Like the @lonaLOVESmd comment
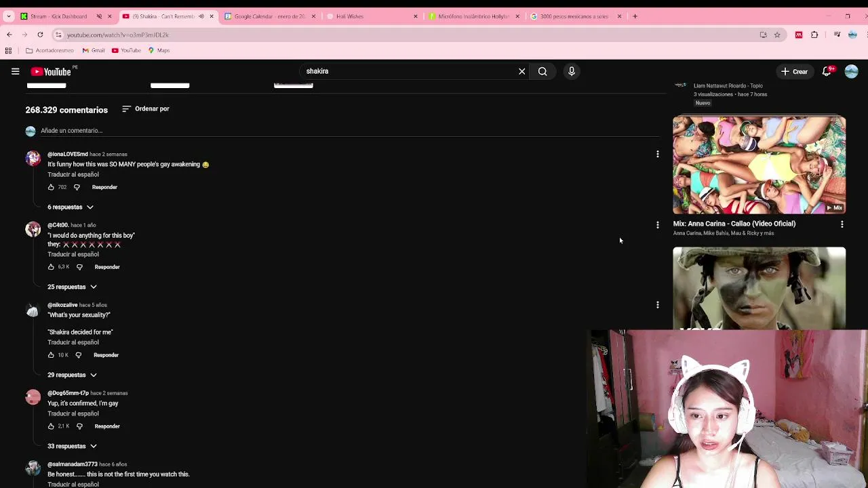This screenshot has width=868, height=488. (x=51, y=187)
